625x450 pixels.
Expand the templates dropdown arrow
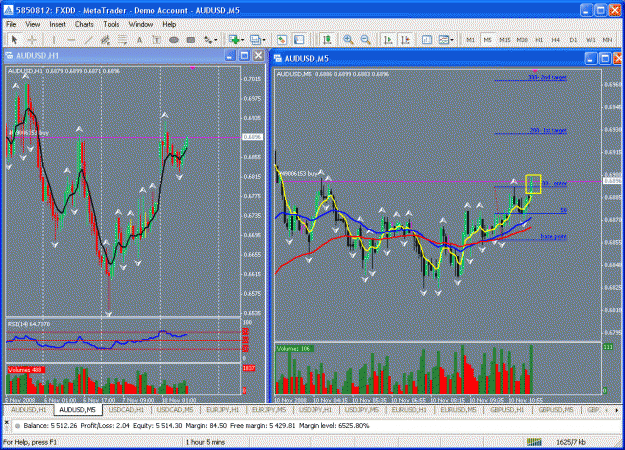[x=452, y=40]
